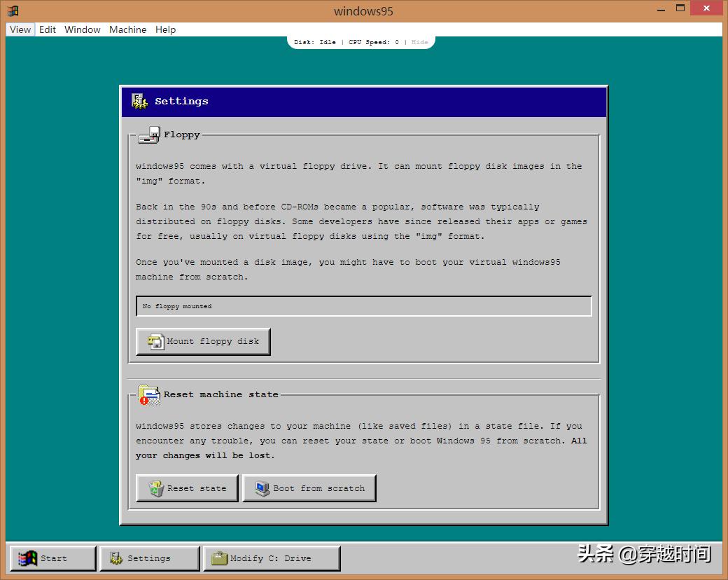Click the monitor icon on Boot from scratch button
728x580 pixels.
[260, 488]
